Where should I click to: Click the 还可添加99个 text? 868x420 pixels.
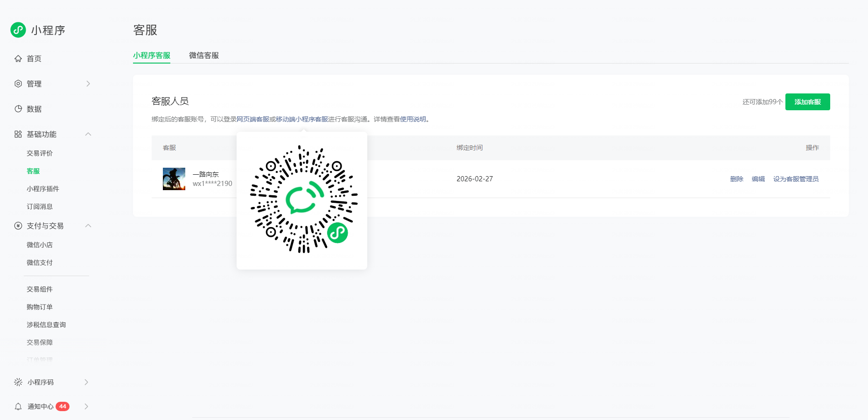(x=763, y=102)
